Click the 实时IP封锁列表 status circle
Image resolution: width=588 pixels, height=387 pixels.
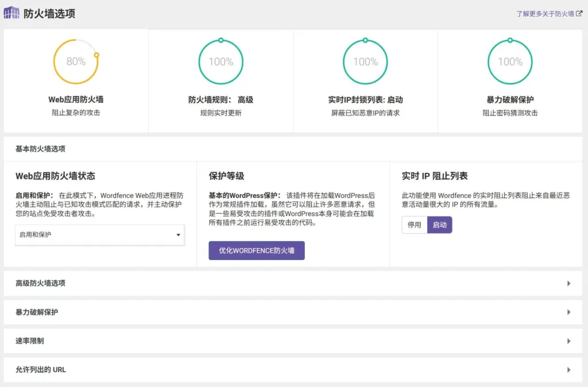pos(365,61)
